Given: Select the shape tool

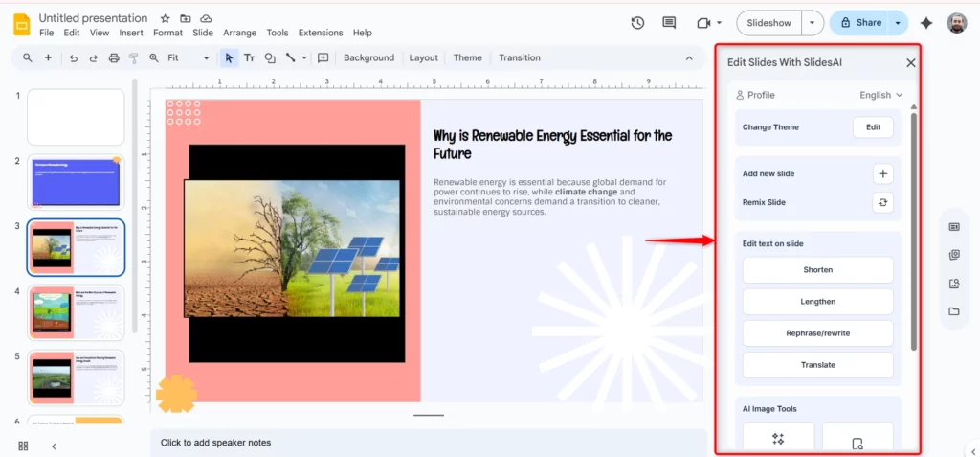Looking at the screenshot, I should [x=270, y=58].
